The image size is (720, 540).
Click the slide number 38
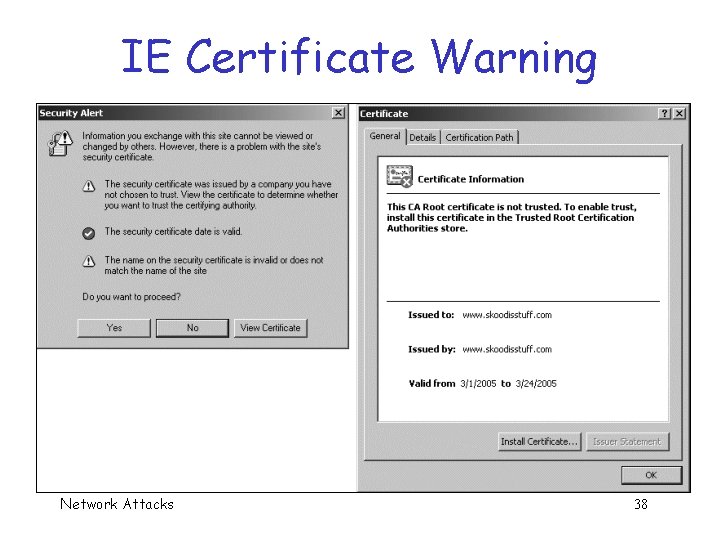pos(641,504)
